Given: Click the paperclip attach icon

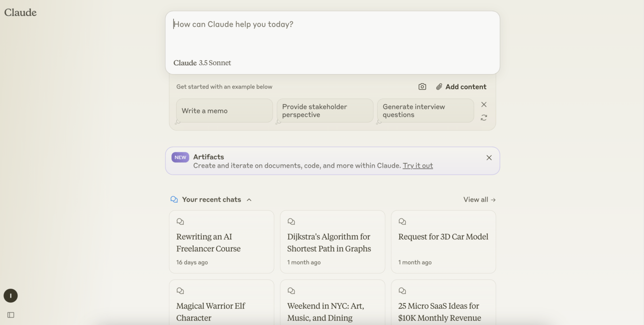Looking at the screenshot, I should click(439, 87).
